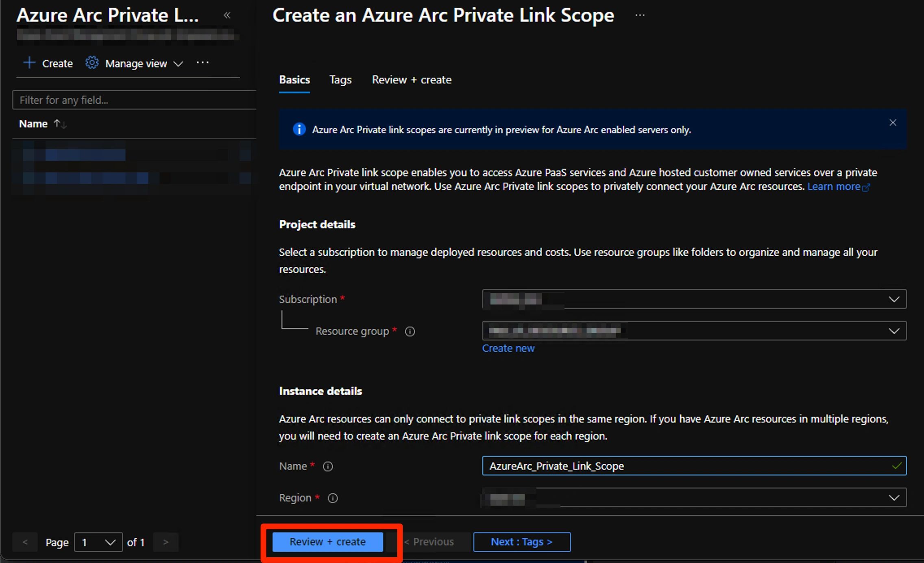The height and width of the screenshot is (563, 924).
Task: Collapse the left panel with double chevron
Action: pos(227,15)
